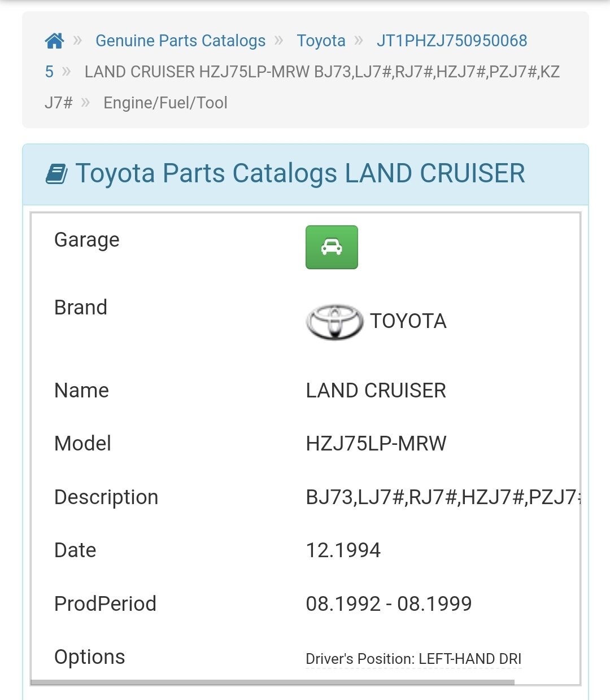610x700 pixels.
Task: Select the Toyota brand logo
Action: click(x=334, y=322)
